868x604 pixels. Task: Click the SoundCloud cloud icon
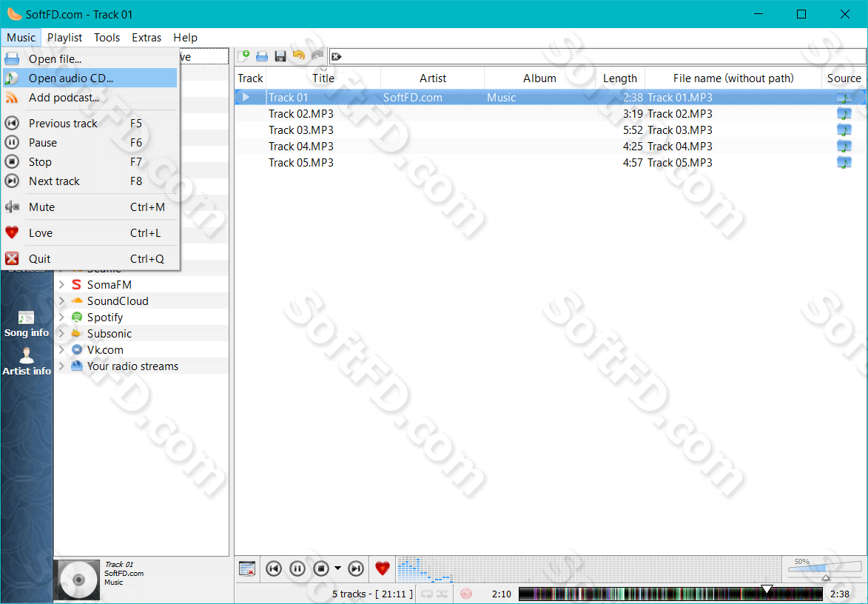tap(77, 301)
